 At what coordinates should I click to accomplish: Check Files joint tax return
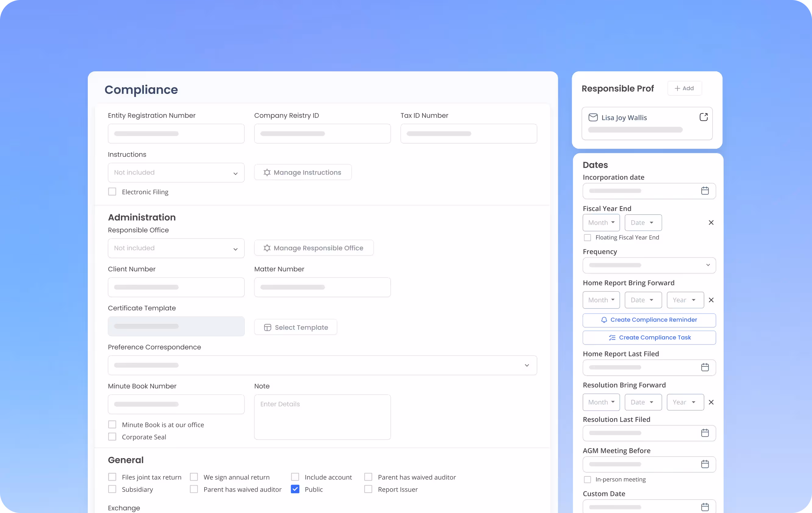pos(112,476)
